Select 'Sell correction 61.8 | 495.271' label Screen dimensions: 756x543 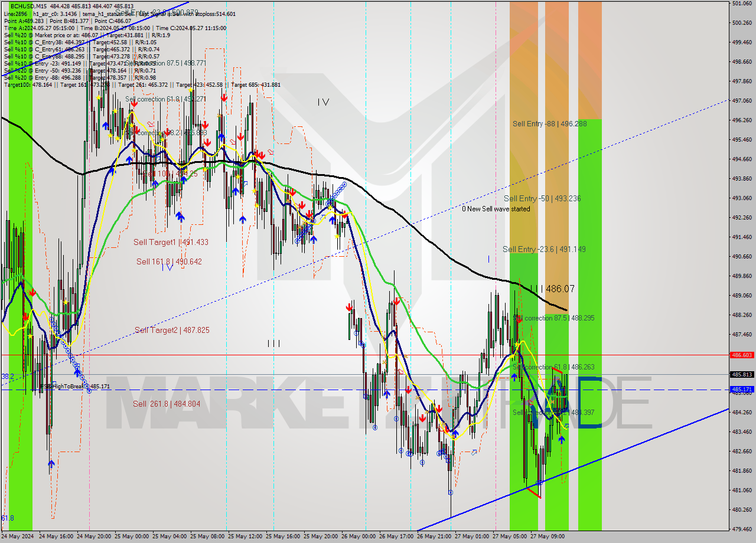pyautogui.click(x=165, y=99)
